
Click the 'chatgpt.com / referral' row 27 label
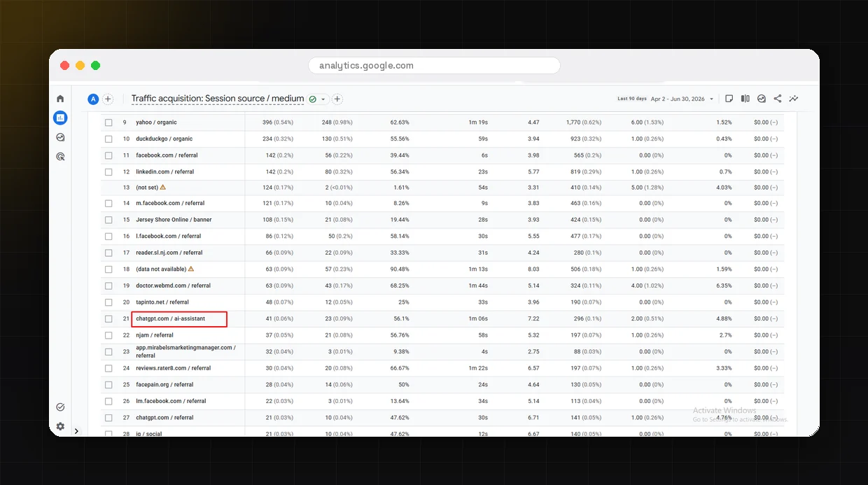(x=164, y=418)
